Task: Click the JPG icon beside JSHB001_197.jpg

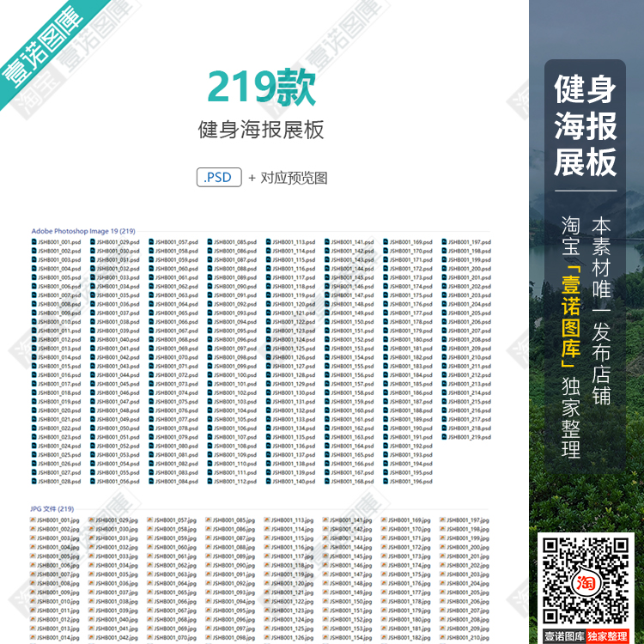Action: click(x=443, y=520)
